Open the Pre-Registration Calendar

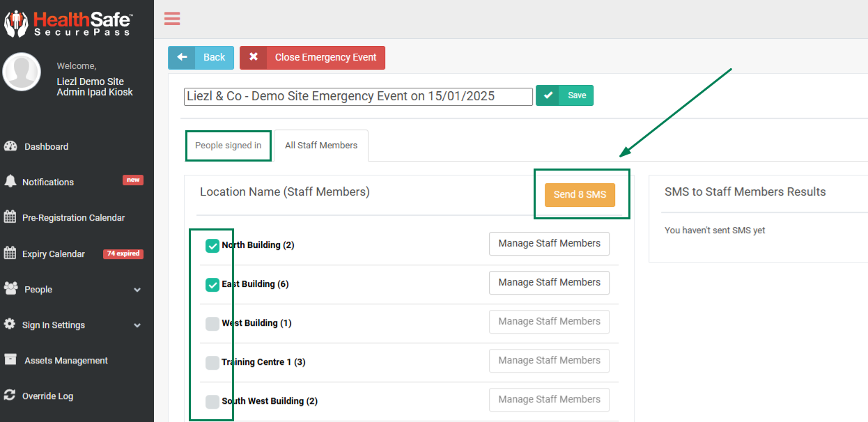(73, 217)
